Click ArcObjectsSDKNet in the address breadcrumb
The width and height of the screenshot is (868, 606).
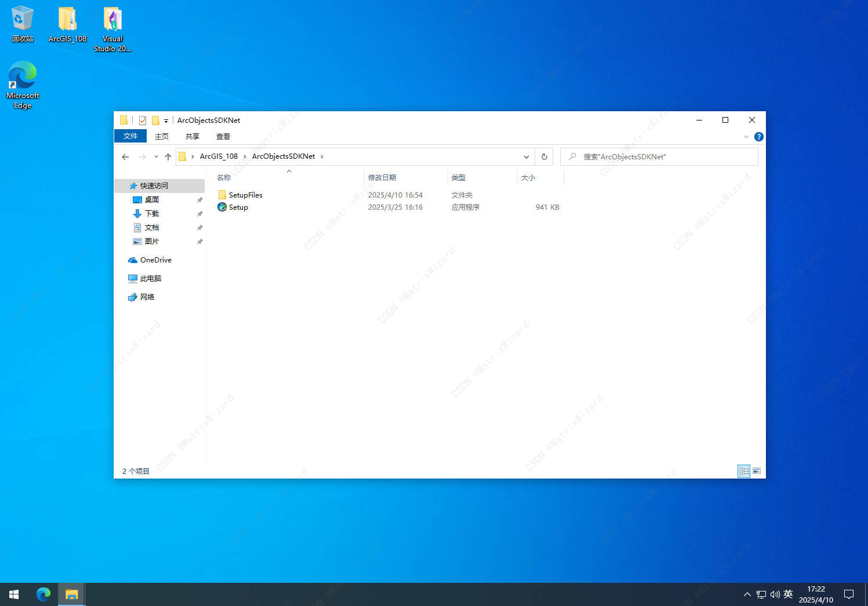coord(284,156)
